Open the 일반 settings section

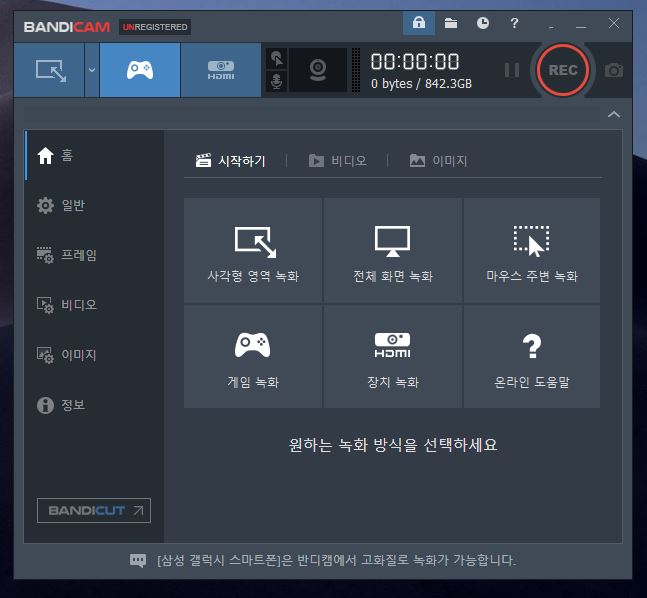(94, 205)
